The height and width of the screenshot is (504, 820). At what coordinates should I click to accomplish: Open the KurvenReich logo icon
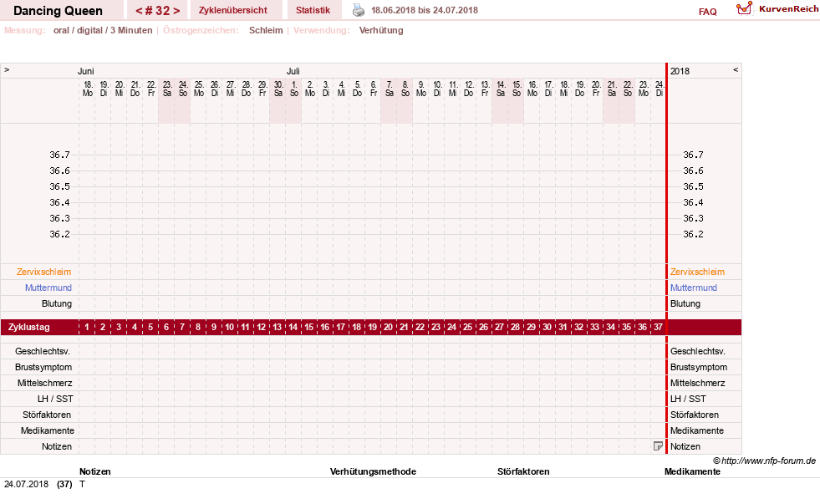point(744,8)
